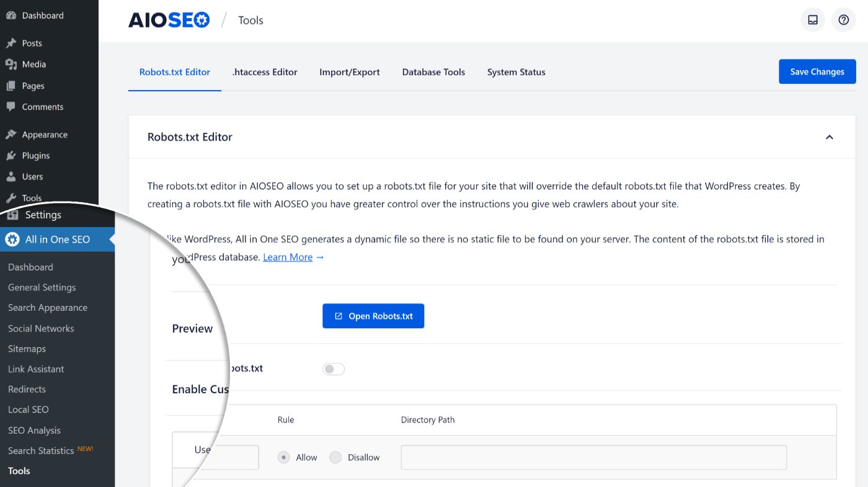Click the Directory Path input field
This screenshot has height=487, width=868.
click(x=594, y=457)
